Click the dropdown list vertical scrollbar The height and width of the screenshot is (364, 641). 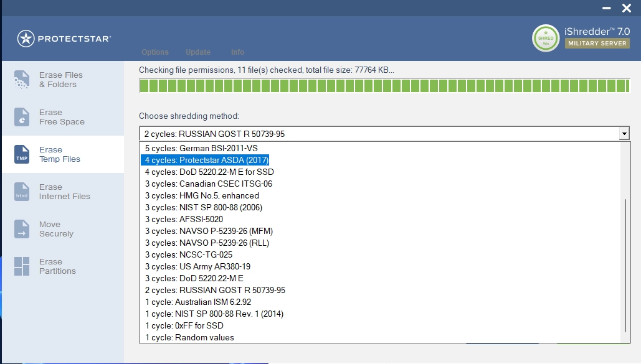[x=625, y=264]
